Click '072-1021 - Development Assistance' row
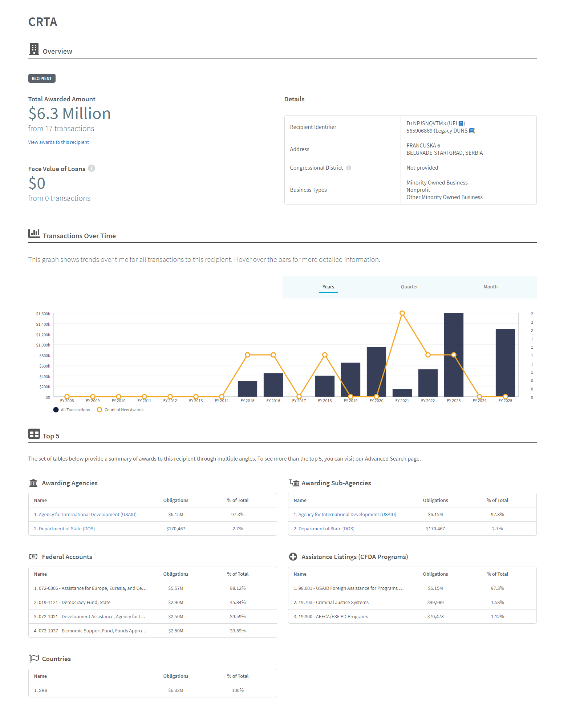 point(153,617)
